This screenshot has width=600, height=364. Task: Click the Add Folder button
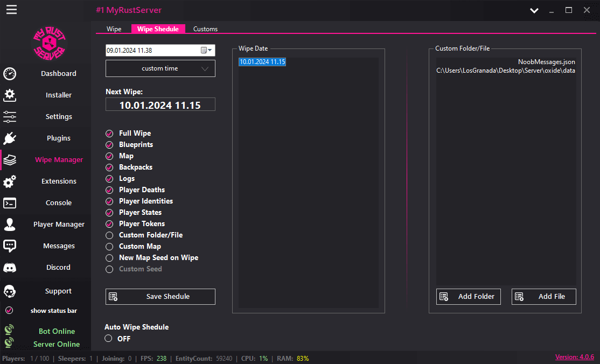(468, 296)
